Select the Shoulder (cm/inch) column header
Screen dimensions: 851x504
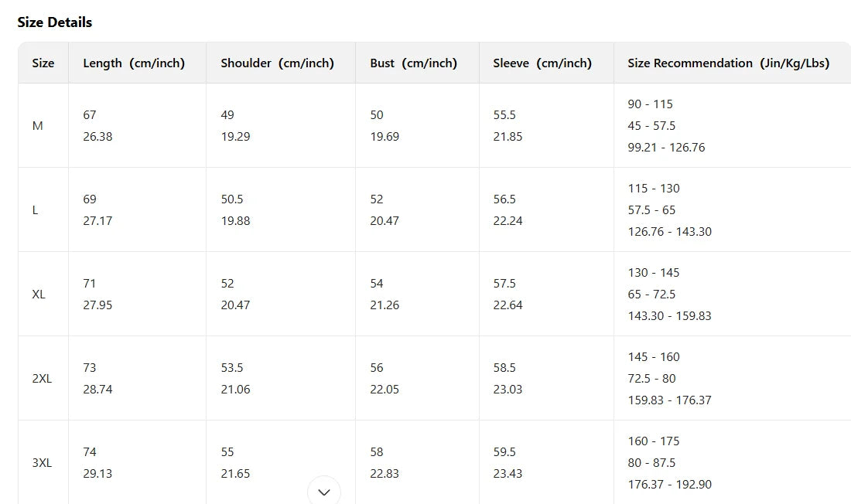277,63
